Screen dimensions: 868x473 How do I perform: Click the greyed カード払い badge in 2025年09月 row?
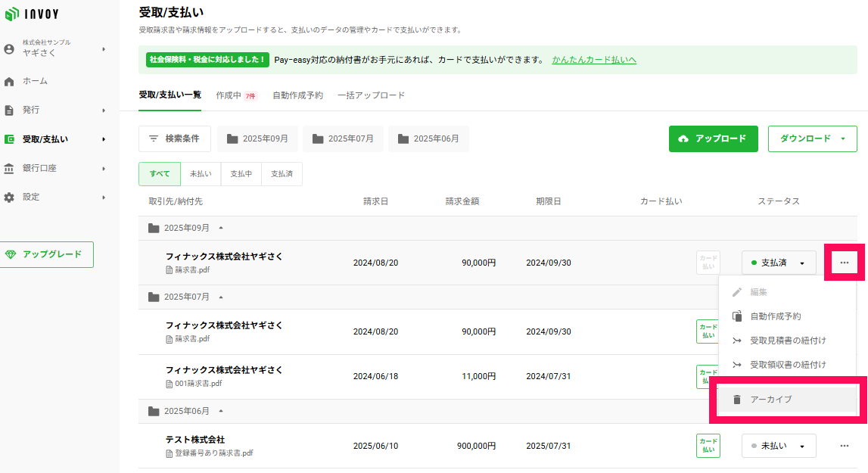point(708,263)
